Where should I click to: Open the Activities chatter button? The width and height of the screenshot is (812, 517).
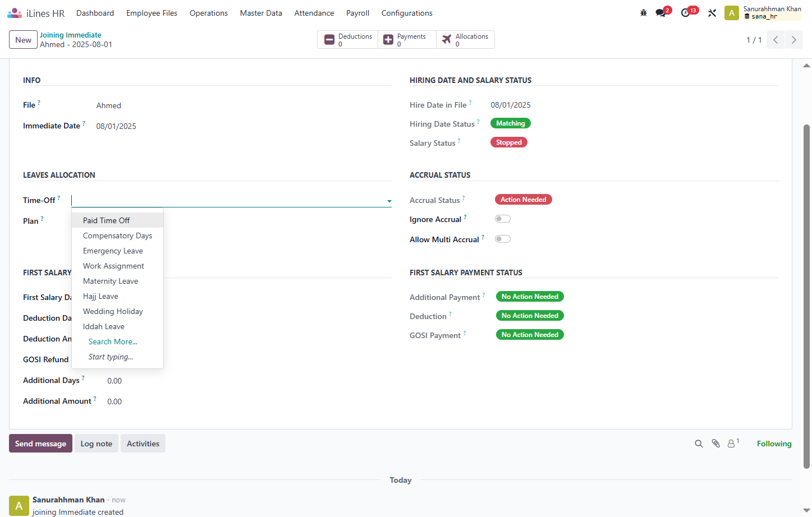pos(143,444)
